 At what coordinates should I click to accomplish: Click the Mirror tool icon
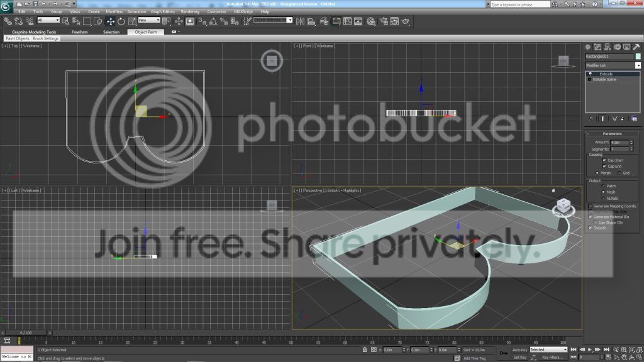coord(300,21)
